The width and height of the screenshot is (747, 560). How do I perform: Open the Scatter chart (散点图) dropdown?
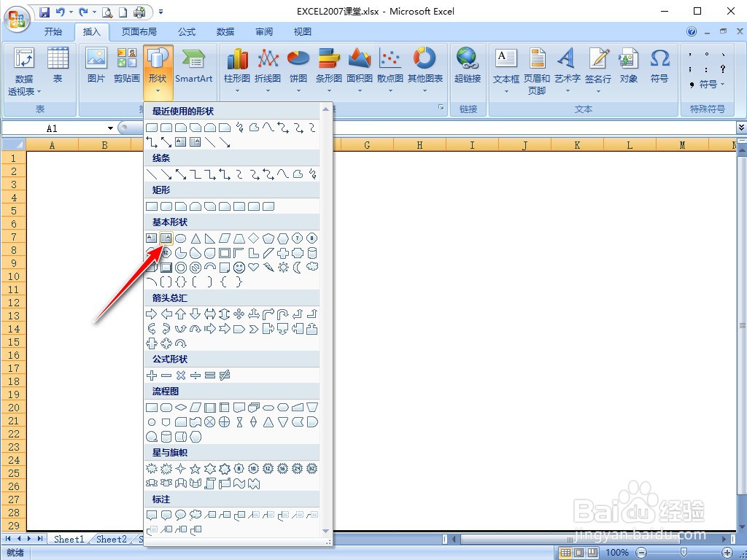[x=390, y=71]
